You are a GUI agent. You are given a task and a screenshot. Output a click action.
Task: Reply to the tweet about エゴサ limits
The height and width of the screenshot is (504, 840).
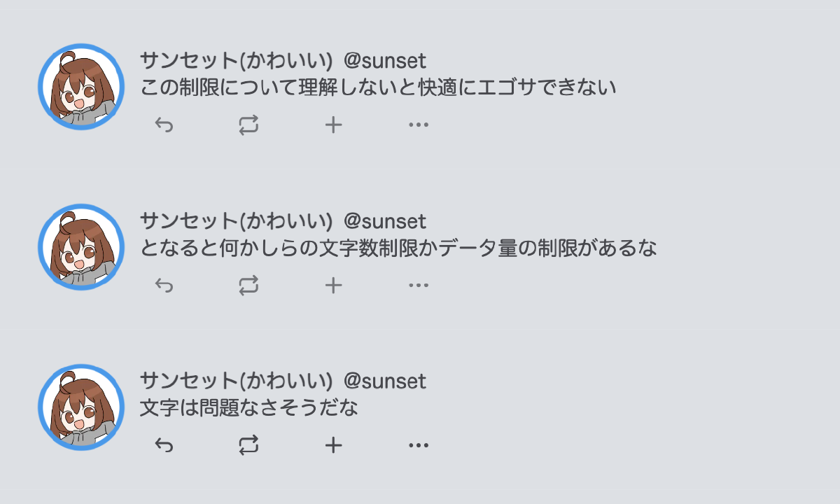click(x=162, y=125)
